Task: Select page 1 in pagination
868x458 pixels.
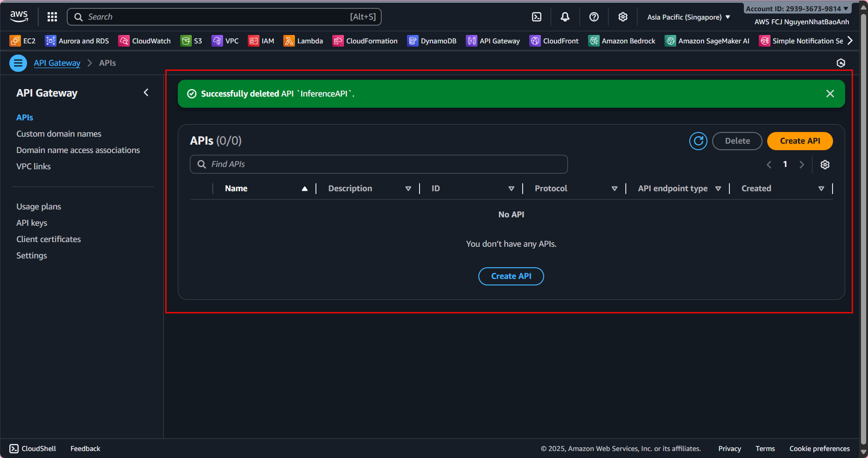Action: click(785, 164)
